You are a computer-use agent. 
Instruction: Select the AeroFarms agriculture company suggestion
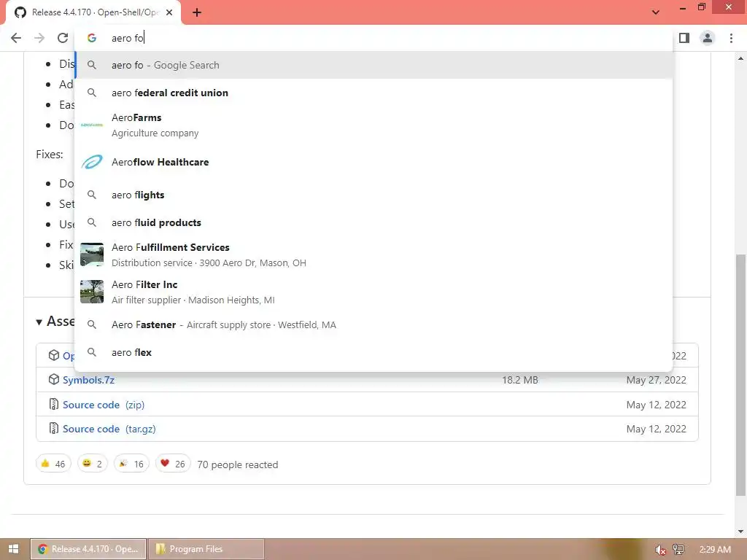pos(373,125)
